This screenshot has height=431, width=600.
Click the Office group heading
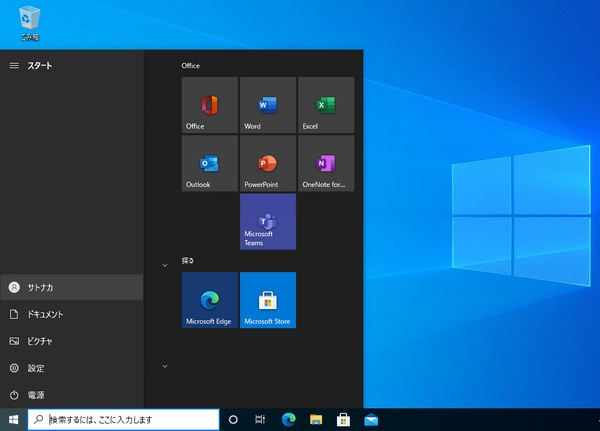(x=191, y=65)
